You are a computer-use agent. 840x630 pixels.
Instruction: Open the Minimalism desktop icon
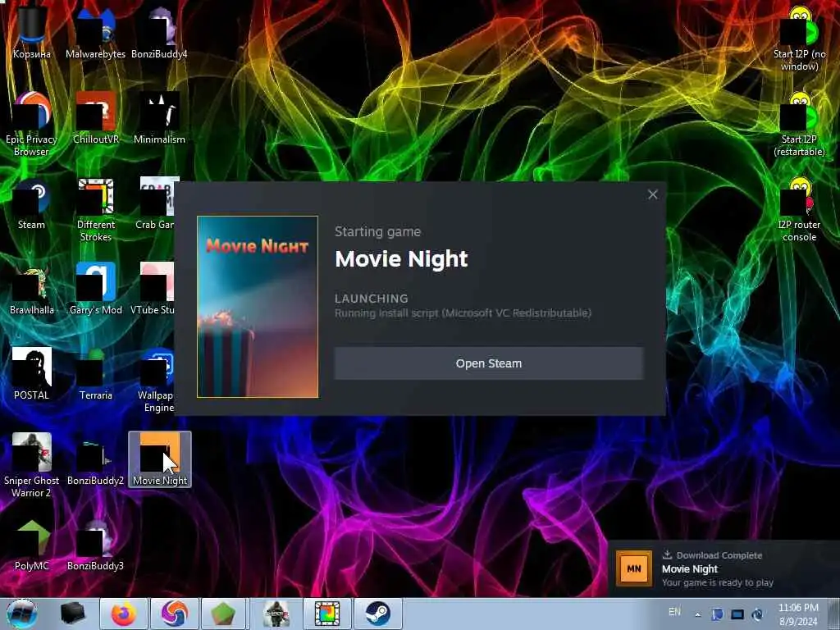(x=159, y=118)
